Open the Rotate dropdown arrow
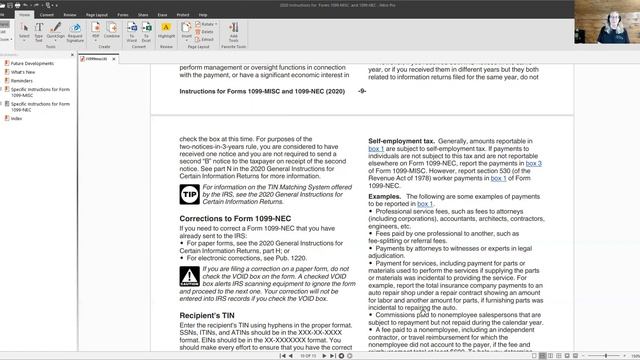 pyautogui.click(x=216, y=24)
